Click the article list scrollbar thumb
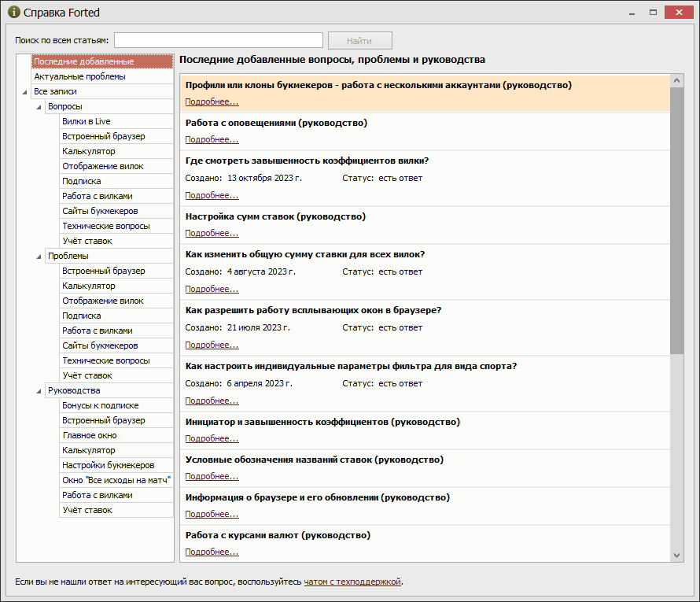The height and width of the screenshot is (602, 700). pyautogui.click(x=676, y=220)
